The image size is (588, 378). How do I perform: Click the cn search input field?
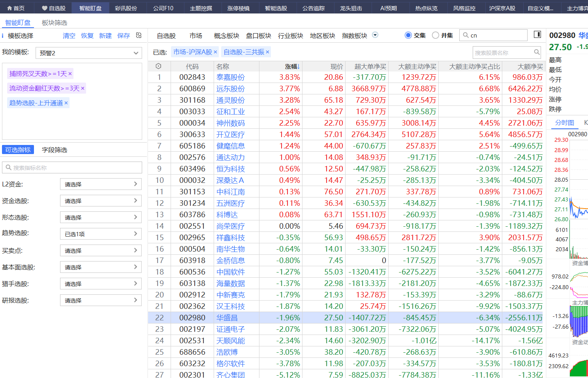[x=494, y=35]
